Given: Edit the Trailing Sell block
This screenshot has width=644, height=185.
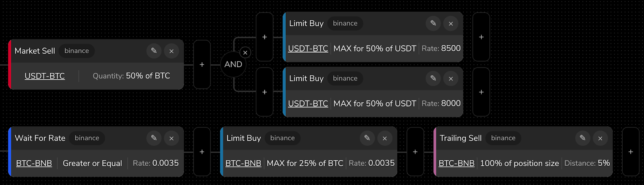Looking at the screenshot, I should tap(582, 138).
